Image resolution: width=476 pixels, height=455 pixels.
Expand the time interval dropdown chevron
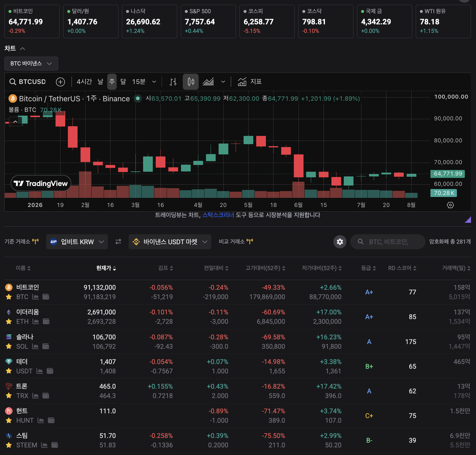154,82
